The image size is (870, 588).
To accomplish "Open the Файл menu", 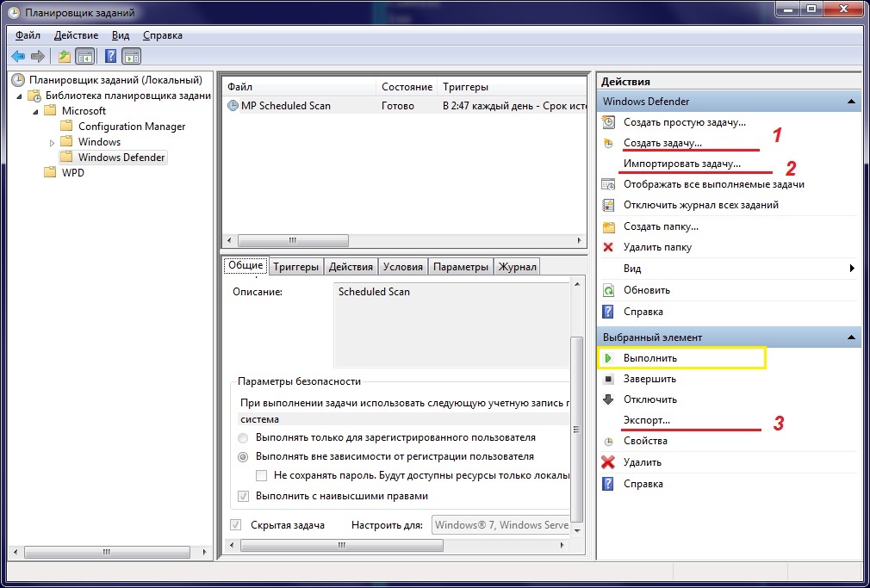I will coord(28,35).
